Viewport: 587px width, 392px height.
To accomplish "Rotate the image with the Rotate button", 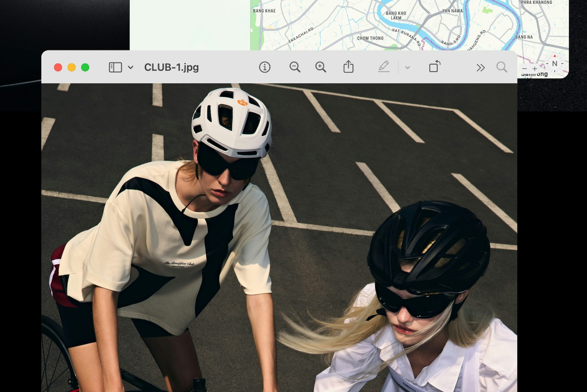I will [x=434, y=66].
